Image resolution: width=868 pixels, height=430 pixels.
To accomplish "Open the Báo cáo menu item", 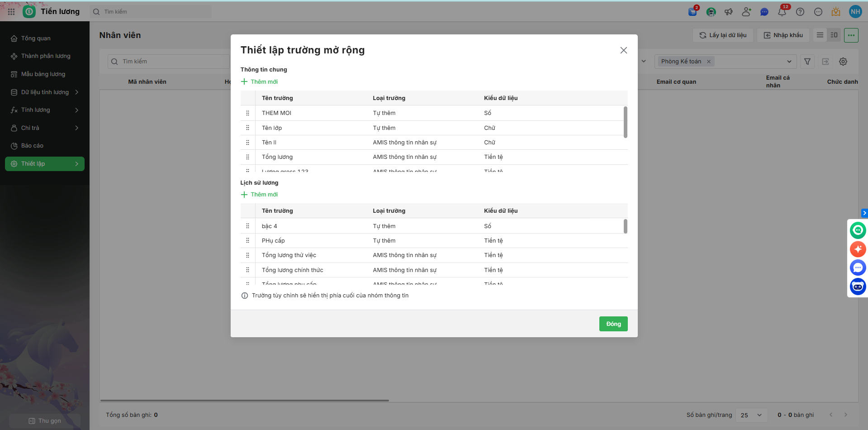I will pyautogui.click(x=32, y=146).
